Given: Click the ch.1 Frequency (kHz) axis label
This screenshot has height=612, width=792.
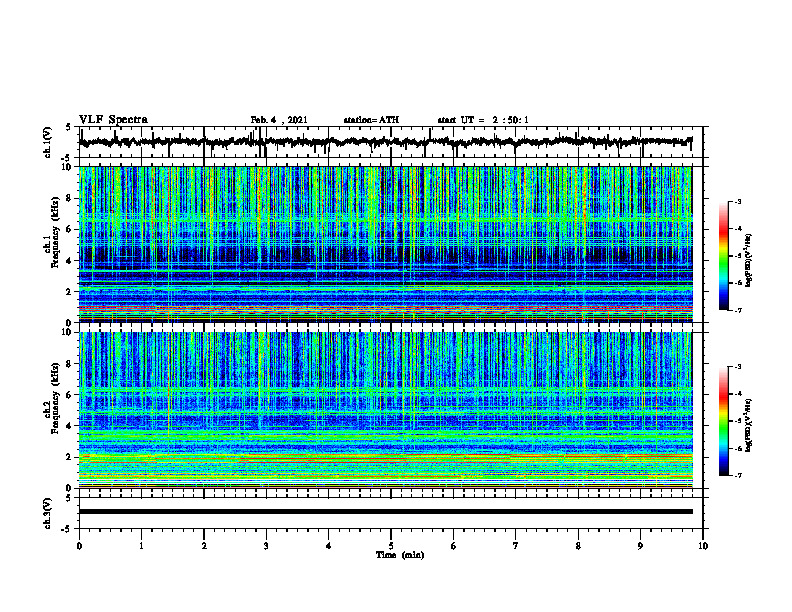Looking at the screenshot, I should [x=52, y=233].
